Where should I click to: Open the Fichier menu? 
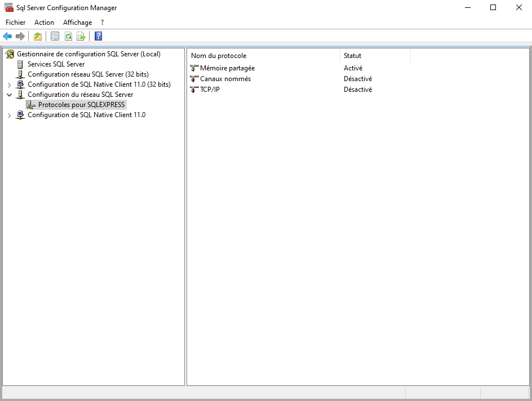pyautogui.click(x=16, y=23)
